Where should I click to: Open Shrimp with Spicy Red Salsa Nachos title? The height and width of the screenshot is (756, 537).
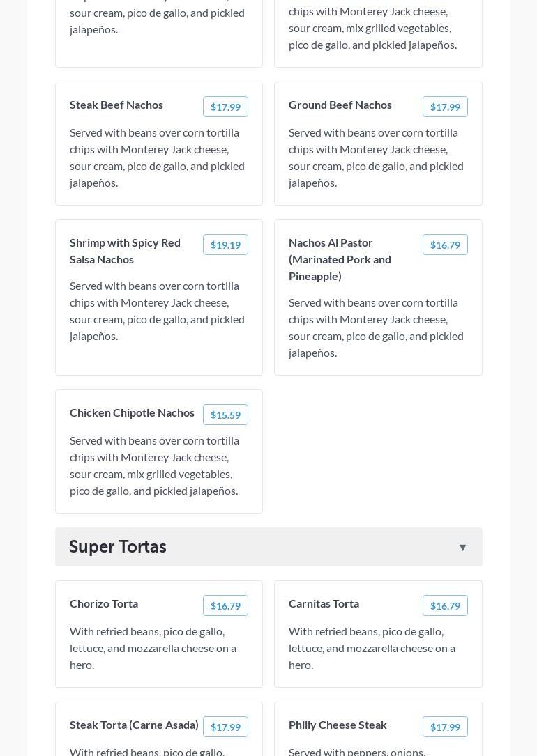[125, 251]
